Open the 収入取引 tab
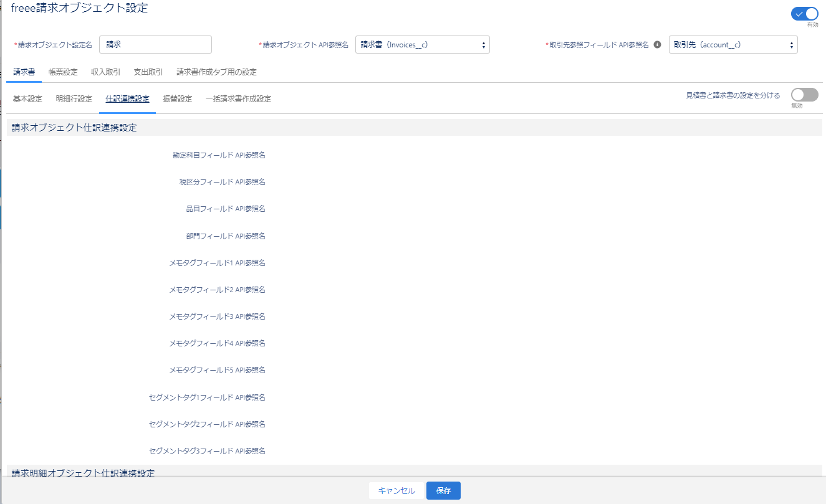 [x=105, y=72]
